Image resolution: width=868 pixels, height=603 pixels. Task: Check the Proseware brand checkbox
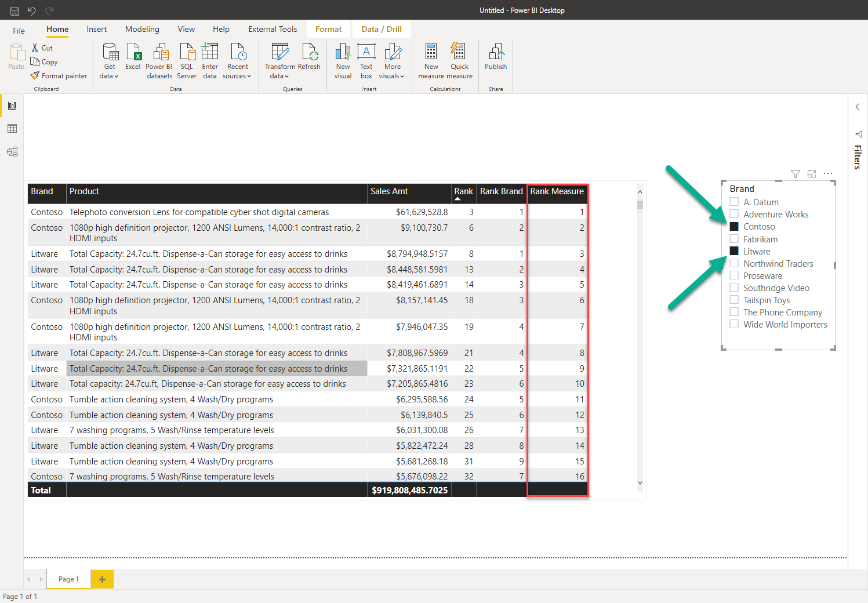734,275
